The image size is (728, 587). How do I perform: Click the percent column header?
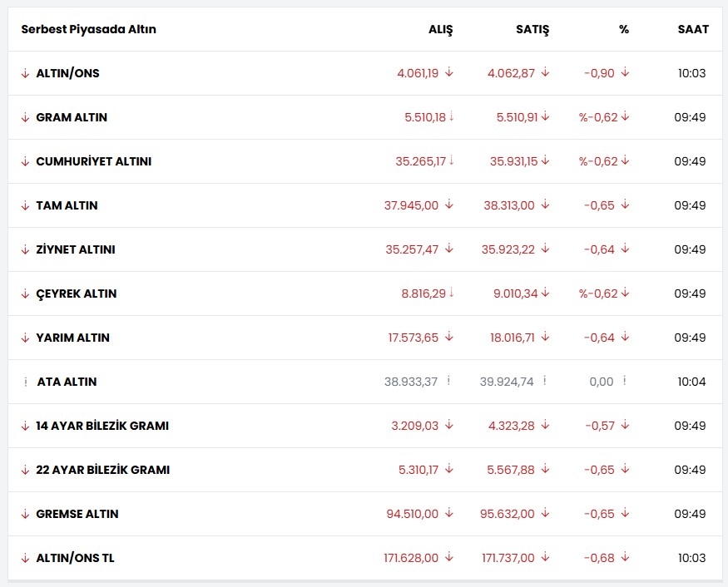click(624, 29)
